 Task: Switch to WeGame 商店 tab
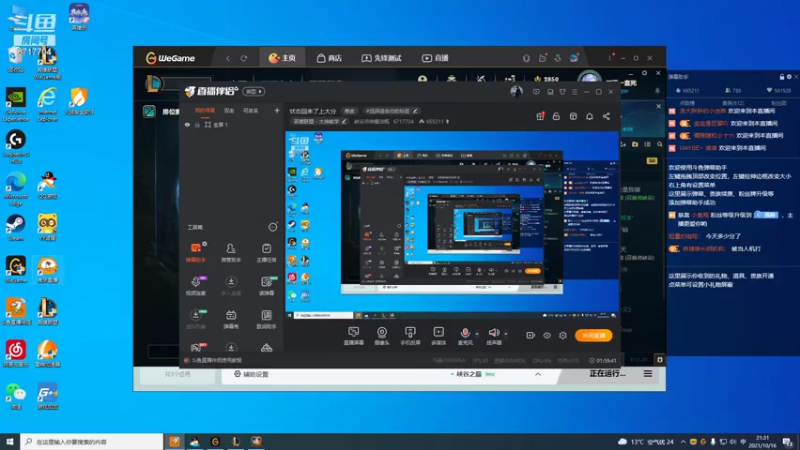(329, 58)
